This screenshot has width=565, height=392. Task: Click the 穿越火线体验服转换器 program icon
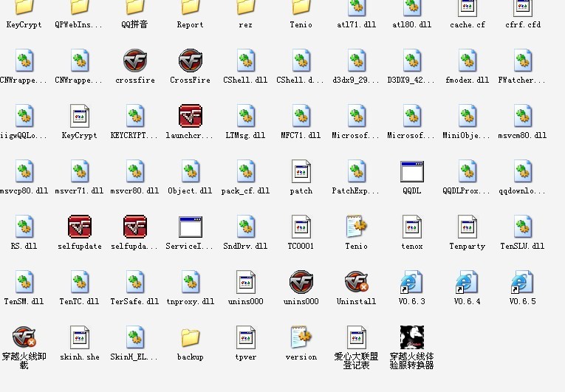click(x=411, y=337)
